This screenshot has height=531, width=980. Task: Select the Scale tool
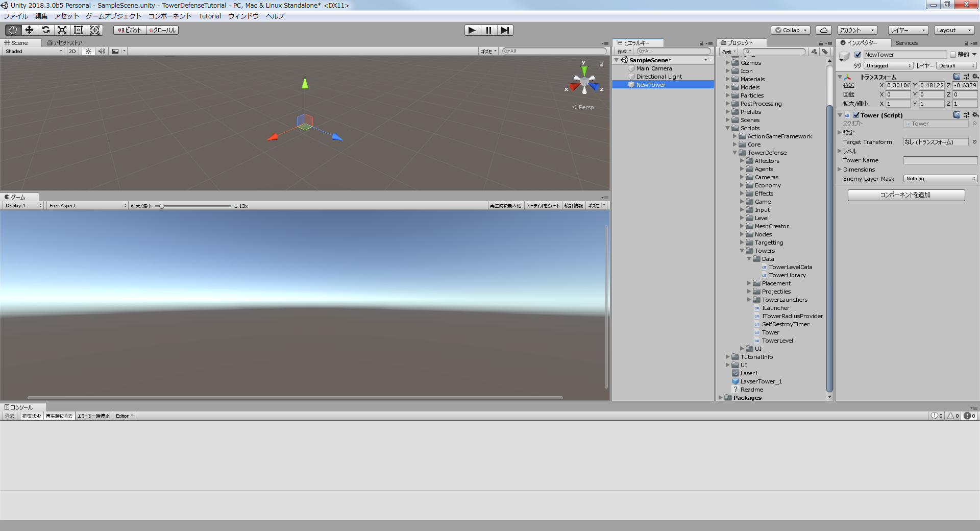(x=62, y=30)
